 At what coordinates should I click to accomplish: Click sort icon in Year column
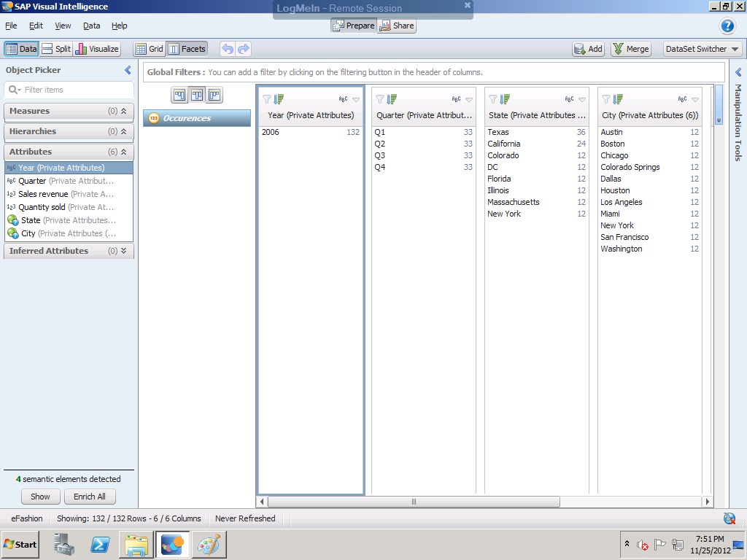click(x=279, y=99)
